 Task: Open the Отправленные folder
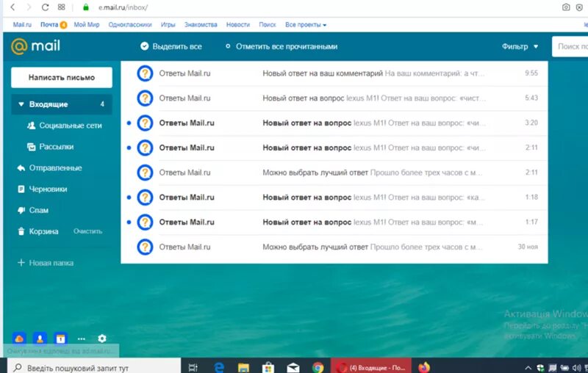49,167
